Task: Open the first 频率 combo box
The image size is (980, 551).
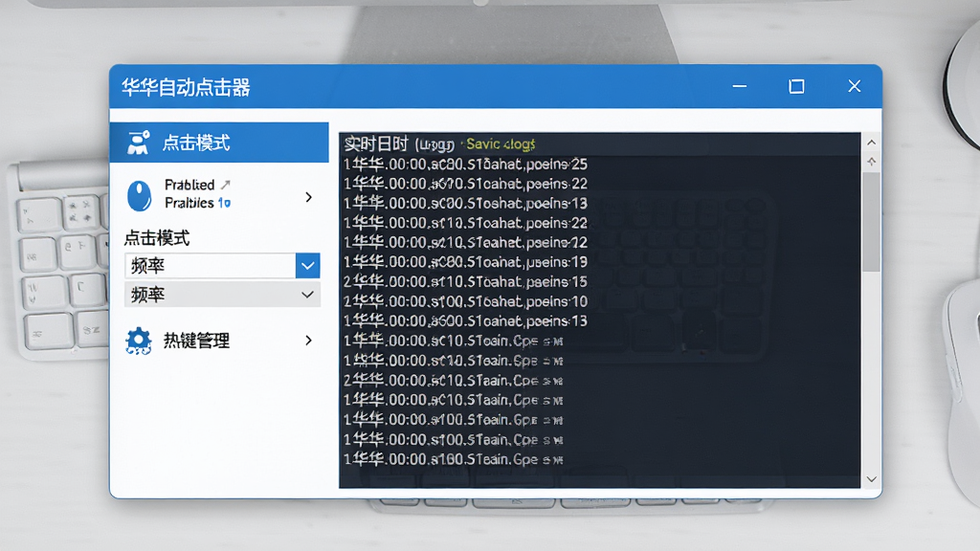Action: tap(222, 266)
